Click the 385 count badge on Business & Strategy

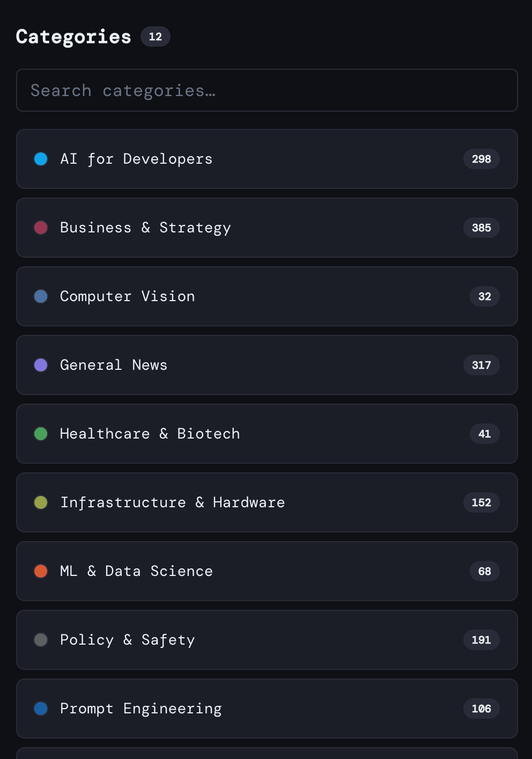[x=481, y=228]
